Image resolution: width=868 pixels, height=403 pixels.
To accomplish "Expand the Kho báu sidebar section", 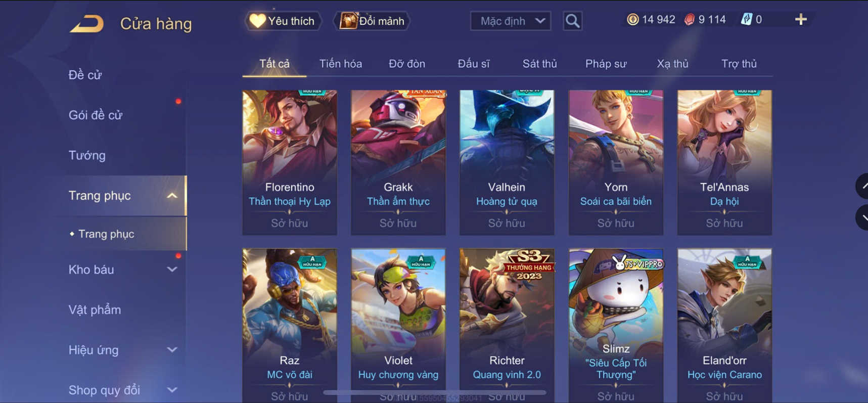I will [x=172, y=270].
